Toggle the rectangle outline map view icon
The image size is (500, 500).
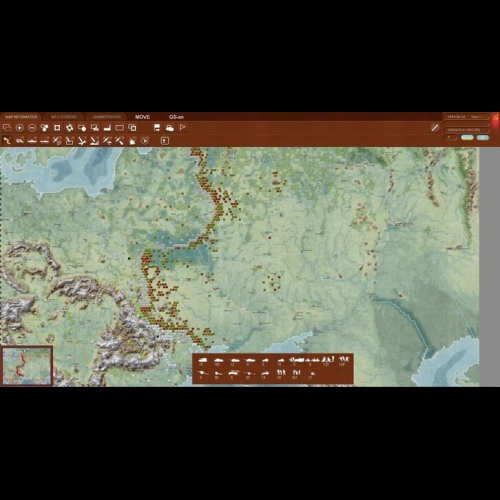(119, 128)
